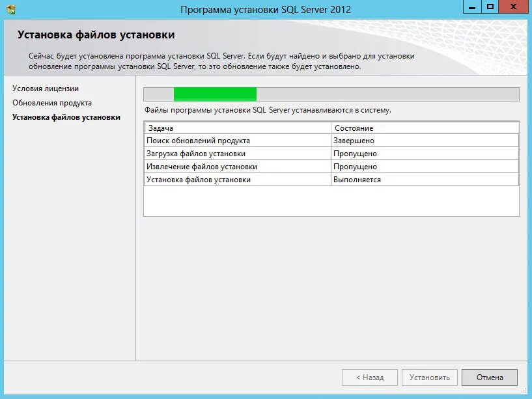Minimize the setup window
Image resolution: width=532 pixels, height=399 pixels.
coord(472,7)
